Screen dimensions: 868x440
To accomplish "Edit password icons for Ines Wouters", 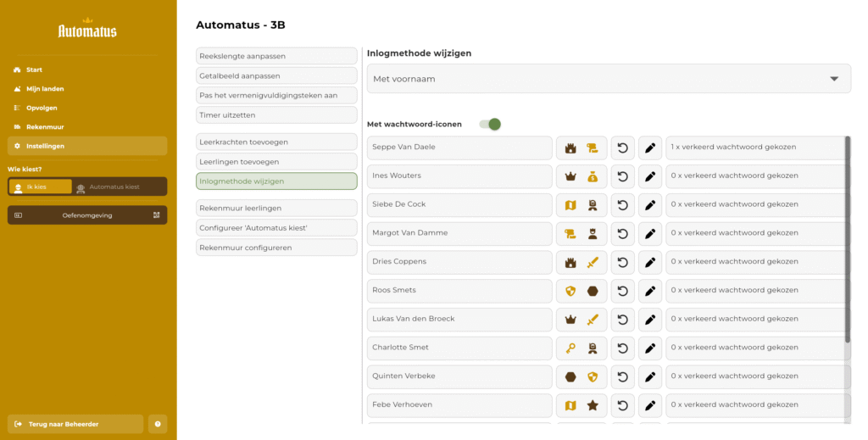I will coord(650,176).
